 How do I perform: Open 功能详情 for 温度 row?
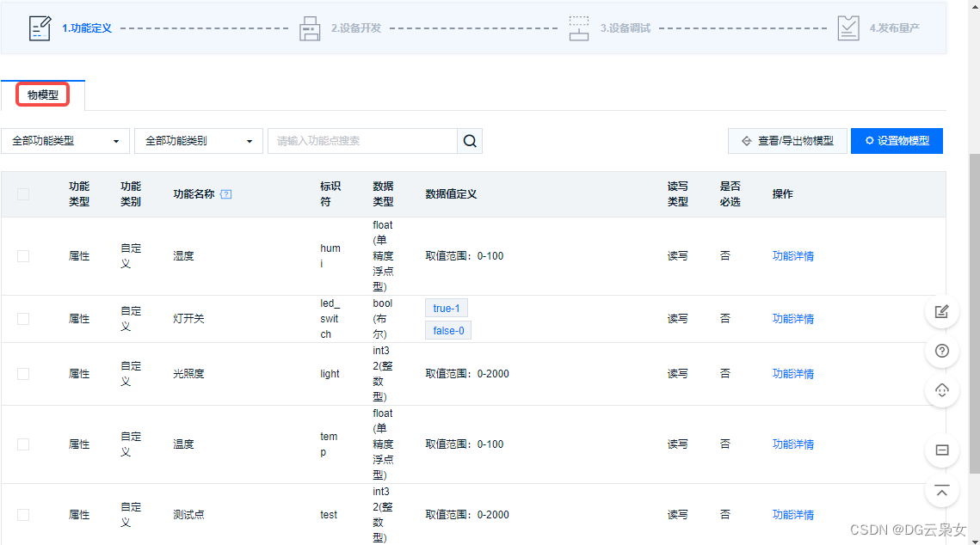pyautogui.click(x=793, y=444)
